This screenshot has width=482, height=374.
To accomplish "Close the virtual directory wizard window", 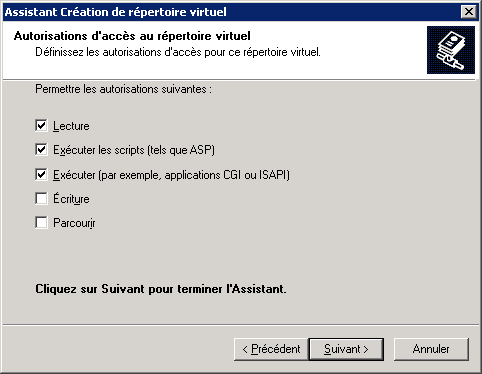I will (x=469, y=12).
